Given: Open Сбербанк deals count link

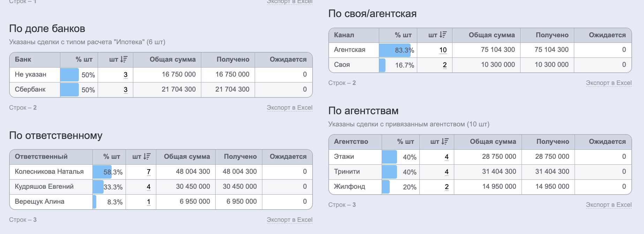Looking at the screenshot, I should click(126, 89).
